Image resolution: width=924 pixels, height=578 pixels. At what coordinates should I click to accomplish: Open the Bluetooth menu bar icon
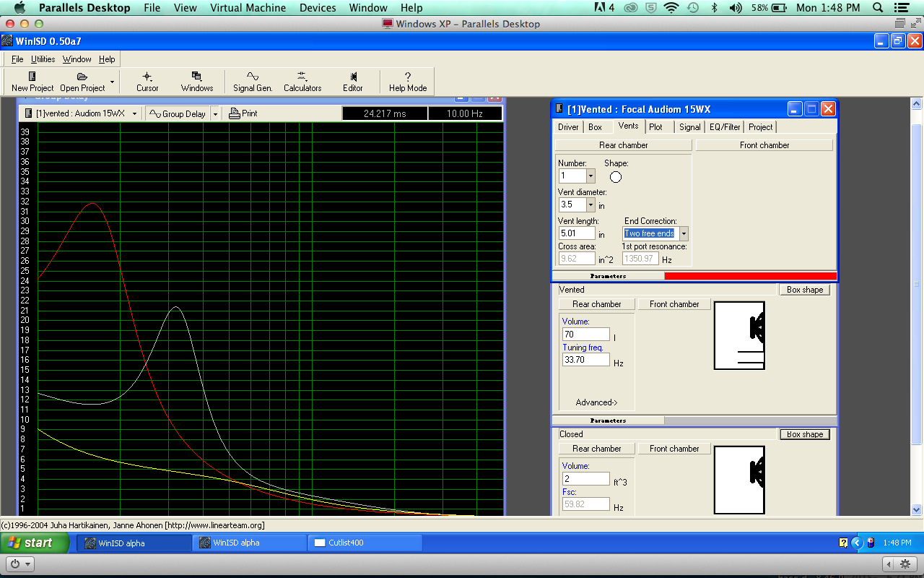click(715, 8)
